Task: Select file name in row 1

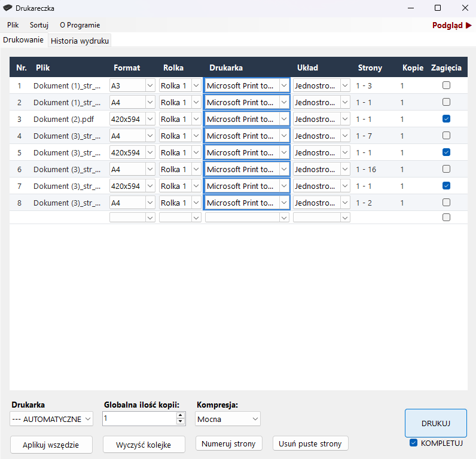Action: pyautogui.click(x=67, y=86)
